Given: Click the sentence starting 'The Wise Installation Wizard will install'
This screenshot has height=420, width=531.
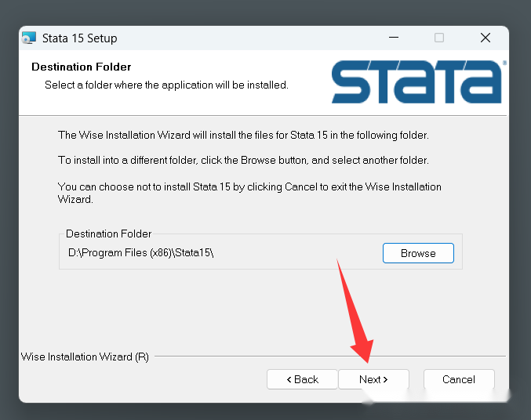Looking at the screenshot, I should (x=243, y=135).
